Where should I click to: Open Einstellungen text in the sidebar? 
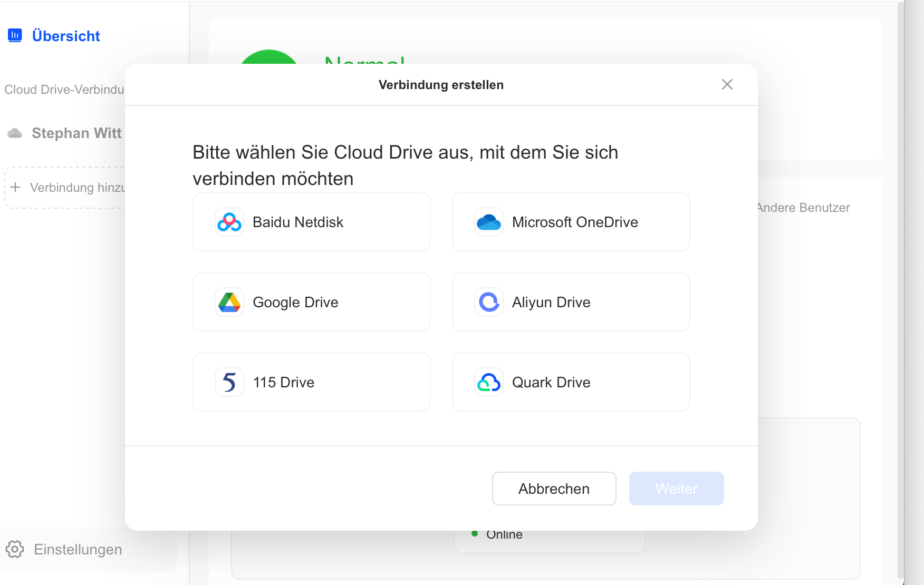tap(78, 549)
